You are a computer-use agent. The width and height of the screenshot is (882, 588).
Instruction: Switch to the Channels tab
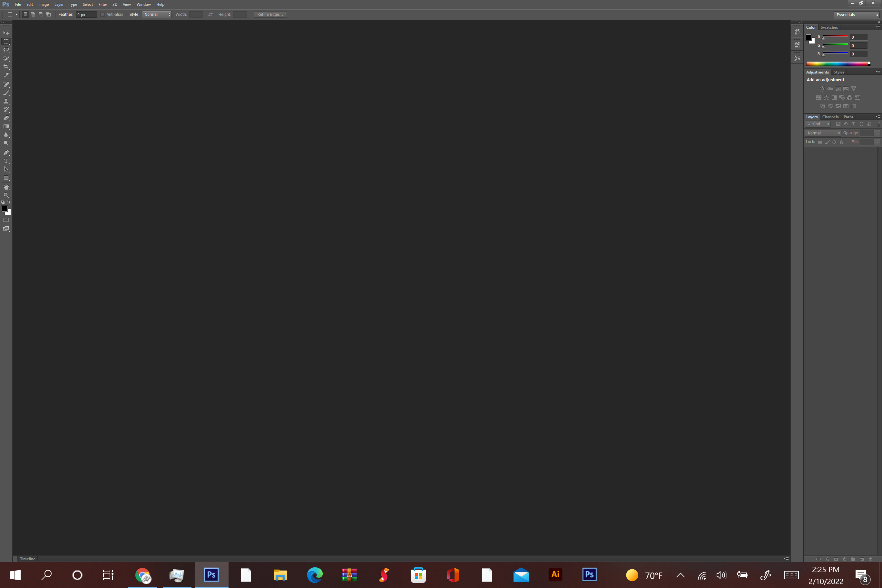coord(830,117)
